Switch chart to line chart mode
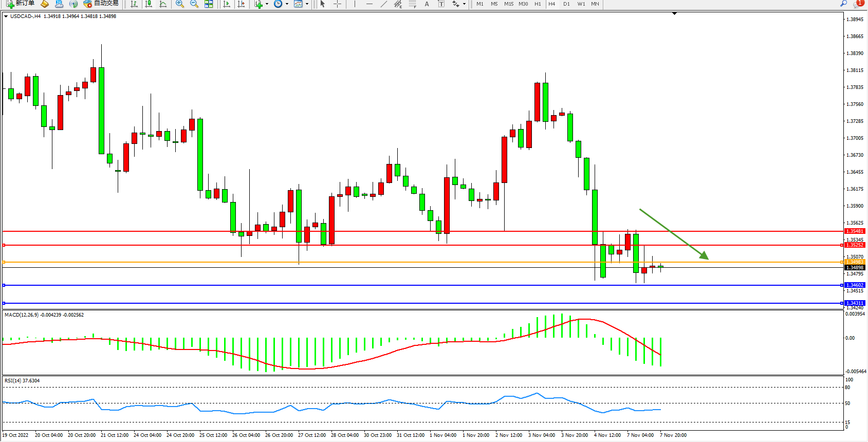 (x=163, y=4)
